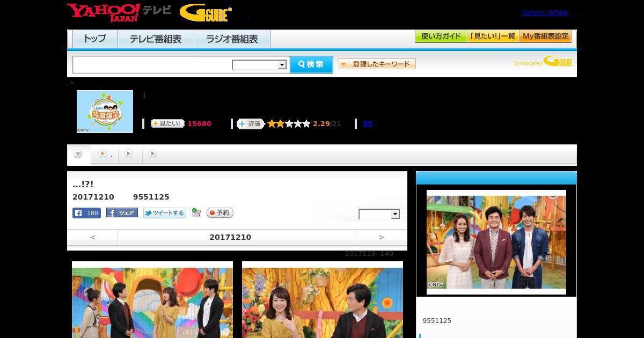Go to previous date with < arrow
This screenshot has height=338, width=644.
click(92, 237)
